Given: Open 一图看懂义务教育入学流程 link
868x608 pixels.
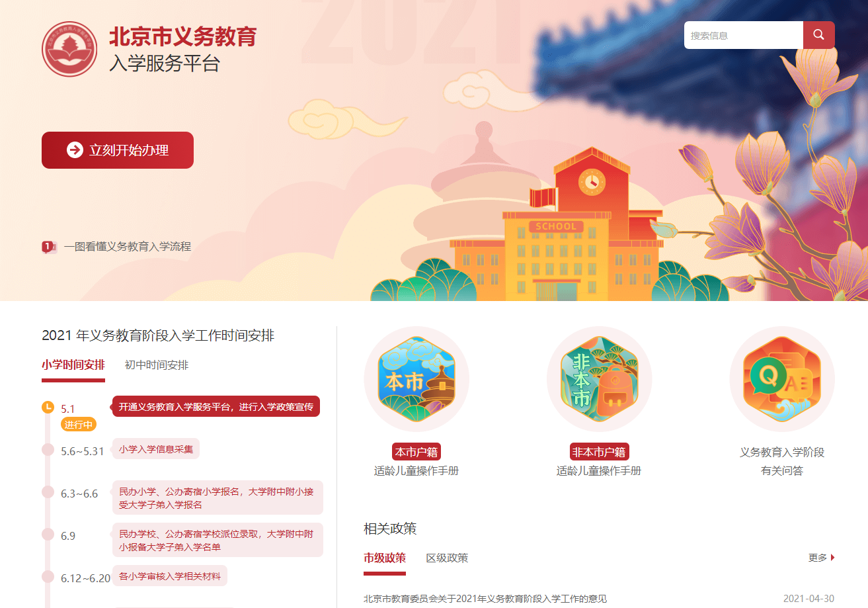Looking at the screenshot, I should point(128,247).
